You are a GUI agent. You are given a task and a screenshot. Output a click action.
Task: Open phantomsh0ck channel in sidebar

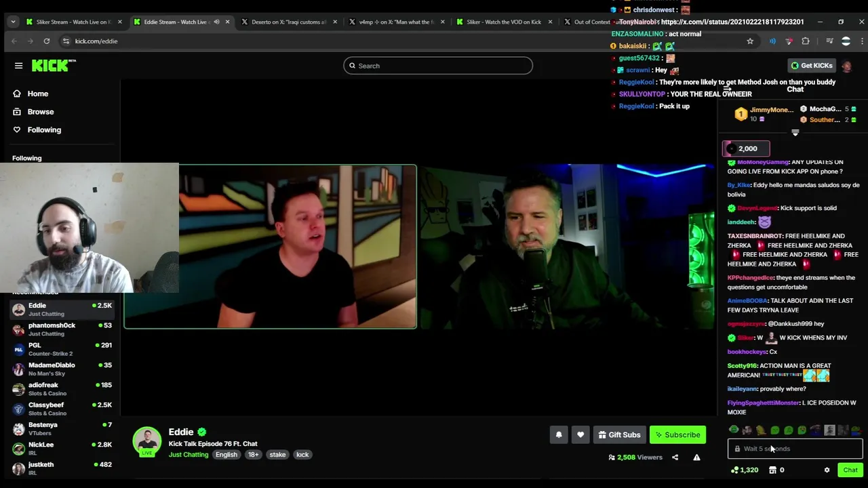[x=62, y=329]
